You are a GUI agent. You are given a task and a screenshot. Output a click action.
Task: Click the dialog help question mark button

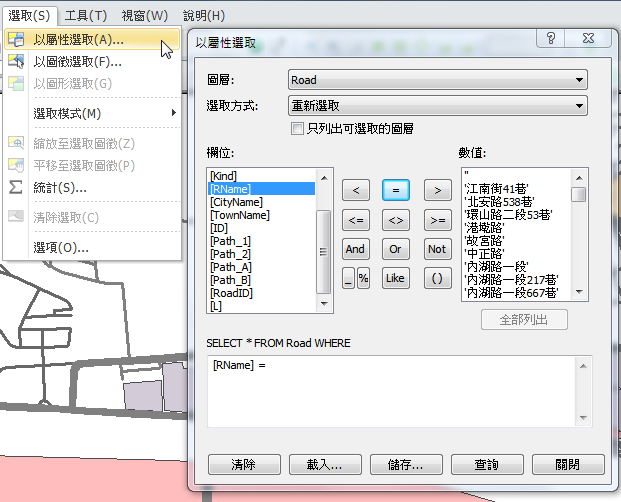click(551, 38)
